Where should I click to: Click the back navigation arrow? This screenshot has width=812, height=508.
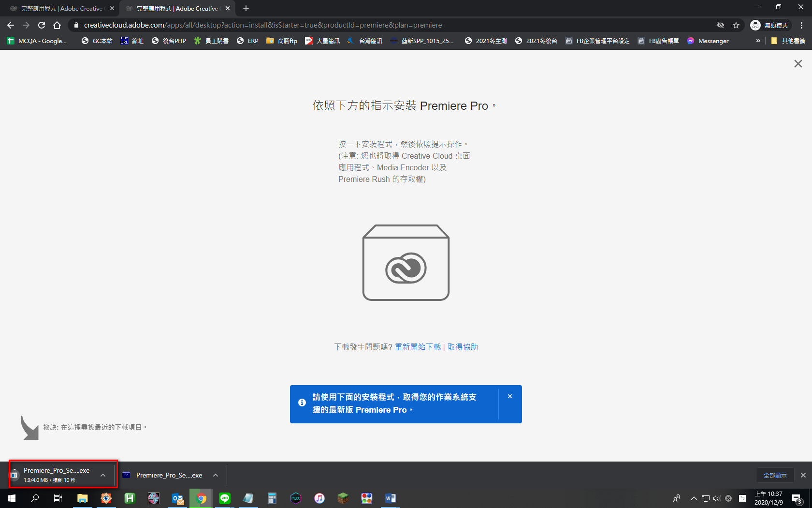point(11,25)
